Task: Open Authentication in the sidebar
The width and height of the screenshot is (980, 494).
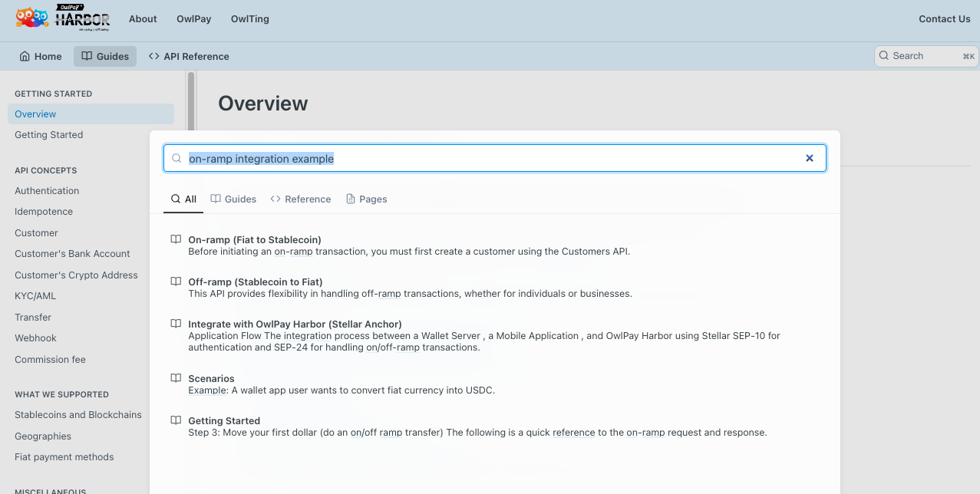Action: pos(47,190)
